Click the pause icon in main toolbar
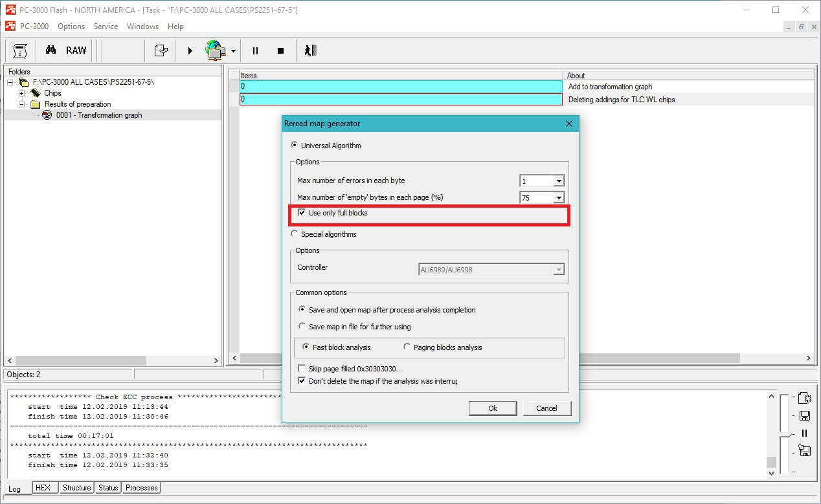Image resolution: width=821 pixels, height=504 pixels. tap(255, 50)
